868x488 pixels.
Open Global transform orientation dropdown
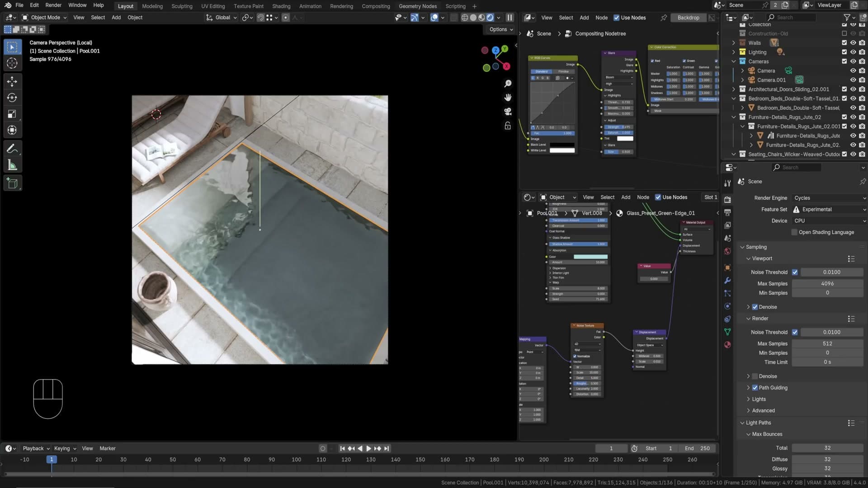point(222,18)
